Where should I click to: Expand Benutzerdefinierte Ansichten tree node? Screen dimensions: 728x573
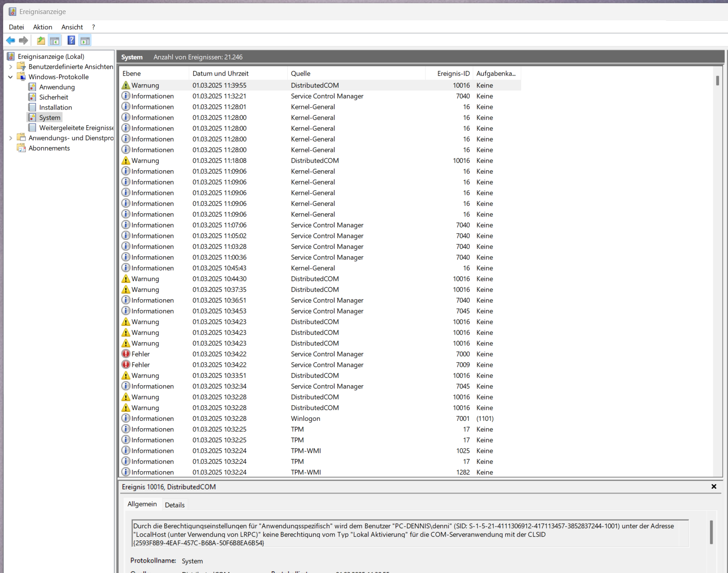pos(11,67)
